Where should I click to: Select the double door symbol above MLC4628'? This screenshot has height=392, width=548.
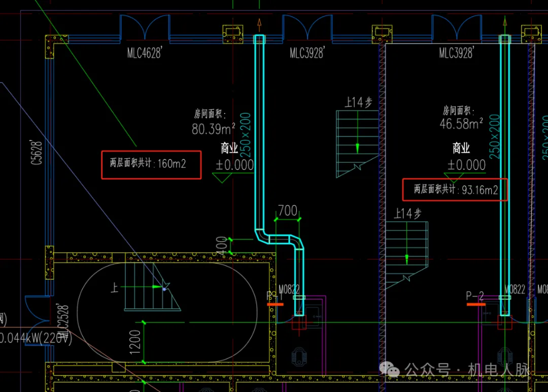pos(145,26)
